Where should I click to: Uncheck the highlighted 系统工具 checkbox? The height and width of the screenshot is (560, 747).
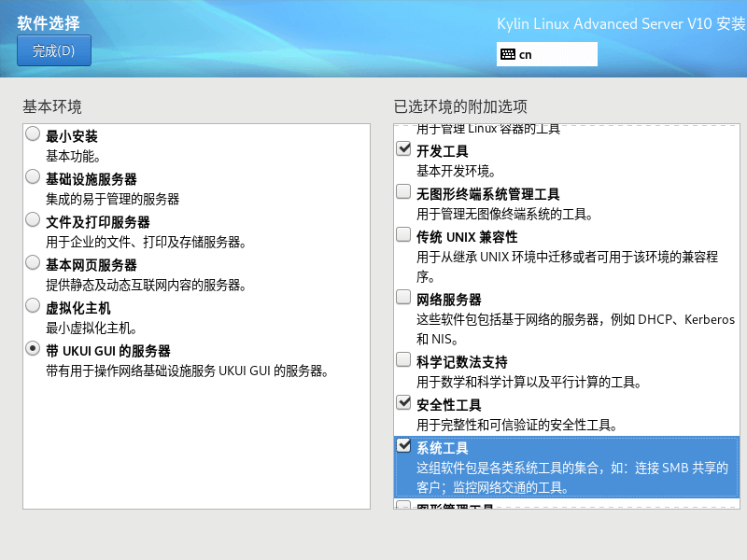click(403, 445)
